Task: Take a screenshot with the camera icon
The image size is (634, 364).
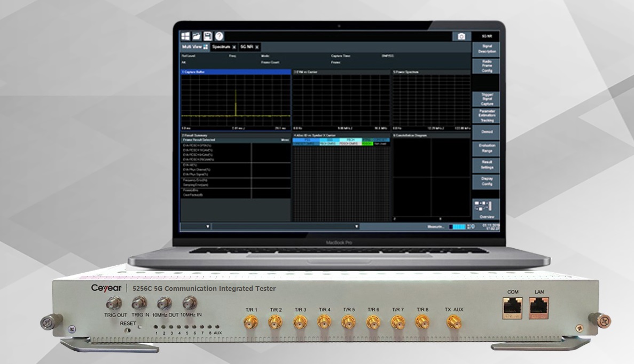Action: tap(461, 36)
